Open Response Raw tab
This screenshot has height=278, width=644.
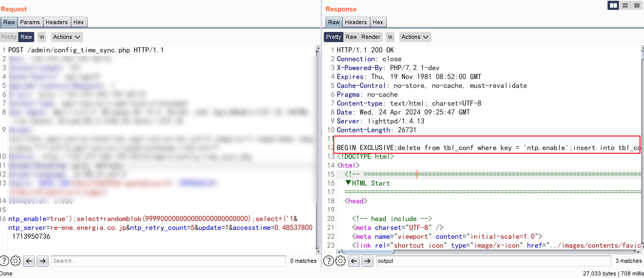pos(334,22)
